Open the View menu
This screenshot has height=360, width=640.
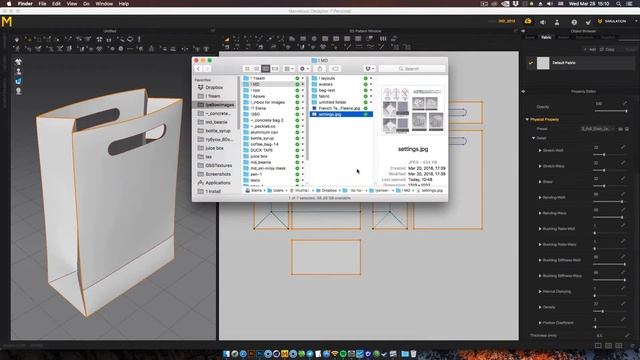coord(72,4)
